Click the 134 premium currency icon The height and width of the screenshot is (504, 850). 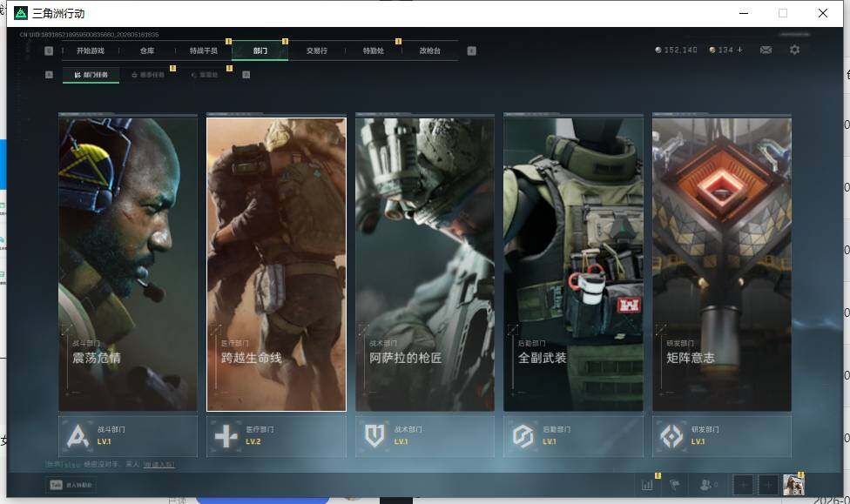tap(712, 50)
